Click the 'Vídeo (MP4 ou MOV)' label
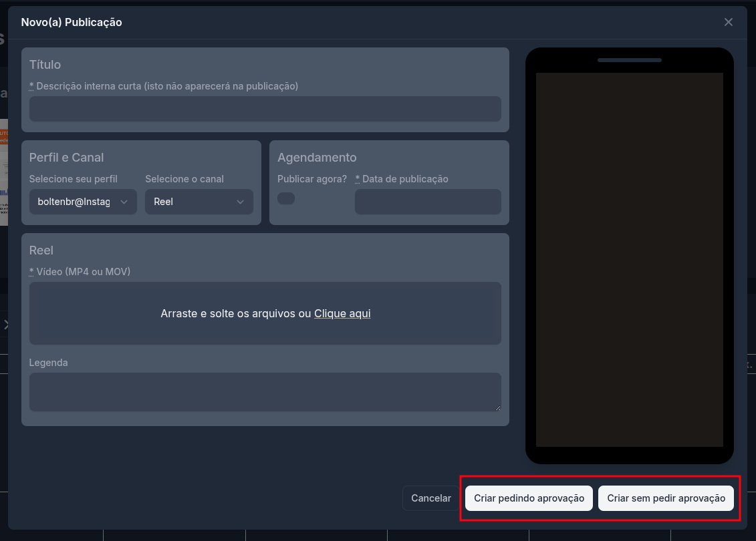756x541 pixels. pos(83,272)
